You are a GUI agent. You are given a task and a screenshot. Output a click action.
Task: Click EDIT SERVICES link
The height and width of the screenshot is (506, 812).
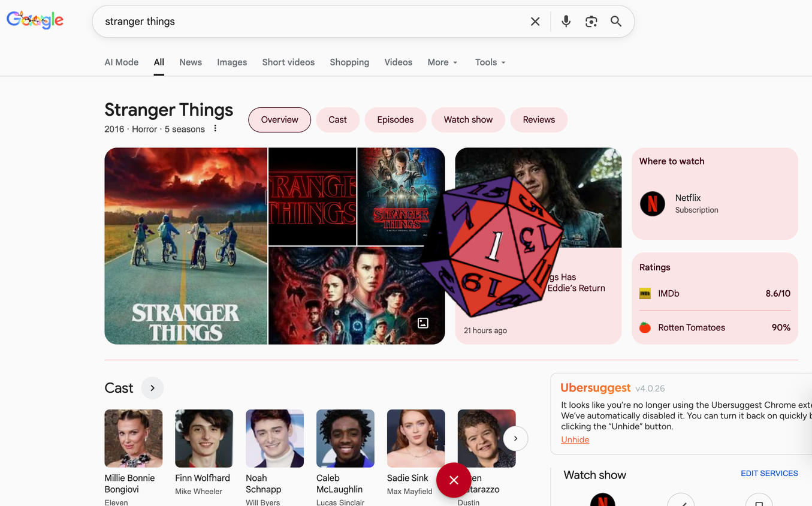click(x=769, y=473)
